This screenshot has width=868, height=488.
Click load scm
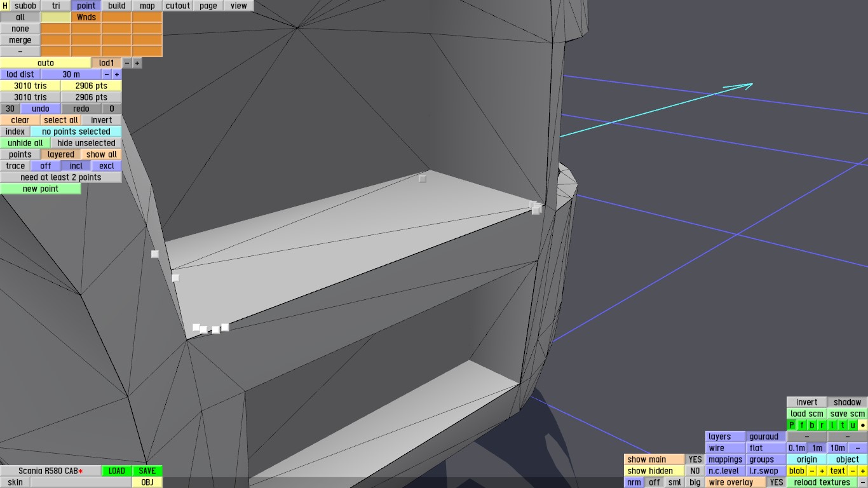(x=807, y=414)
